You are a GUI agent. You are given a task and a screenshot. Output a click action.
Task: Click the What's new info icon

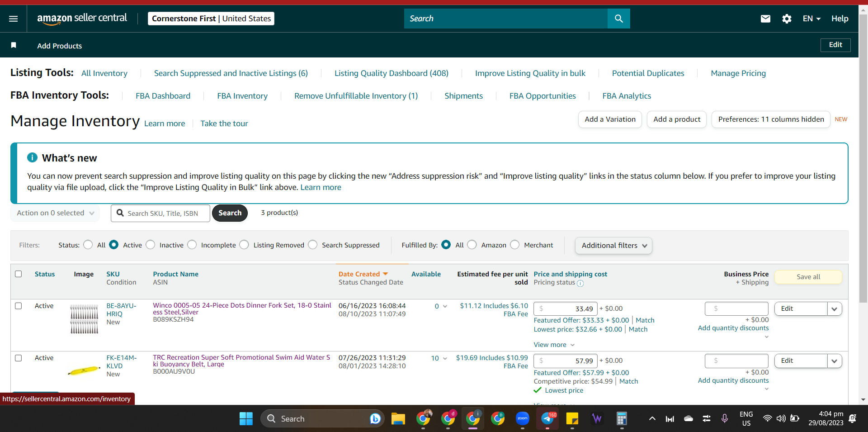[32, 157]
